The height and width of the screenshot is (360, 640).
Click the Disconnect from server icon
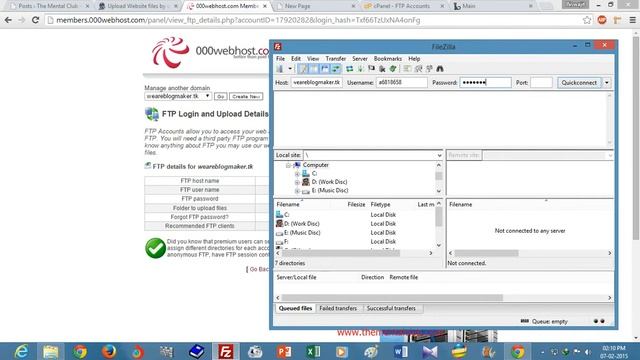click(x=382, y=69)
